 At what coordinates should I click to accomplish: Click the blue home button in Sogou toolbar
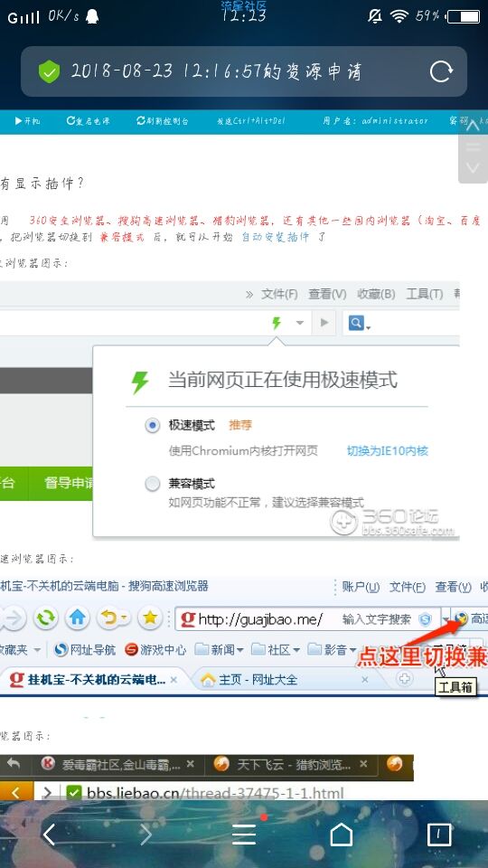coord(78,618)
